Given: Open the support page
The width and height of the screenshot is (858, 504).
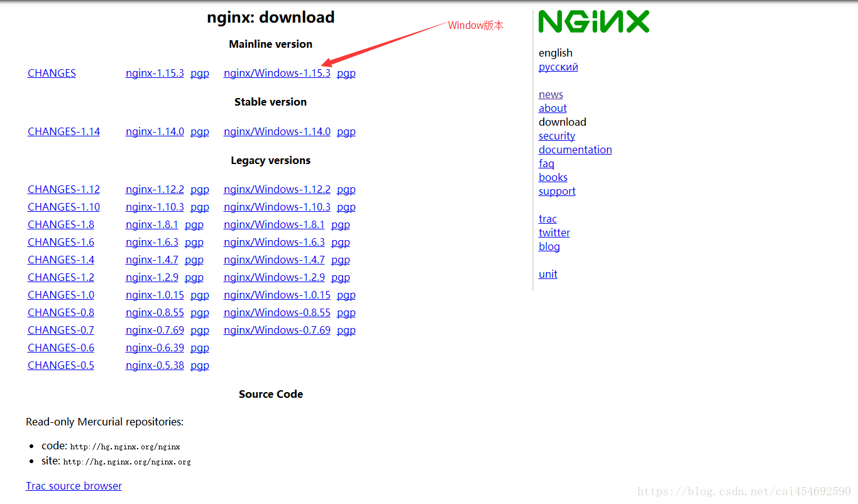Looking at the screenshot, I should [557, 191].
